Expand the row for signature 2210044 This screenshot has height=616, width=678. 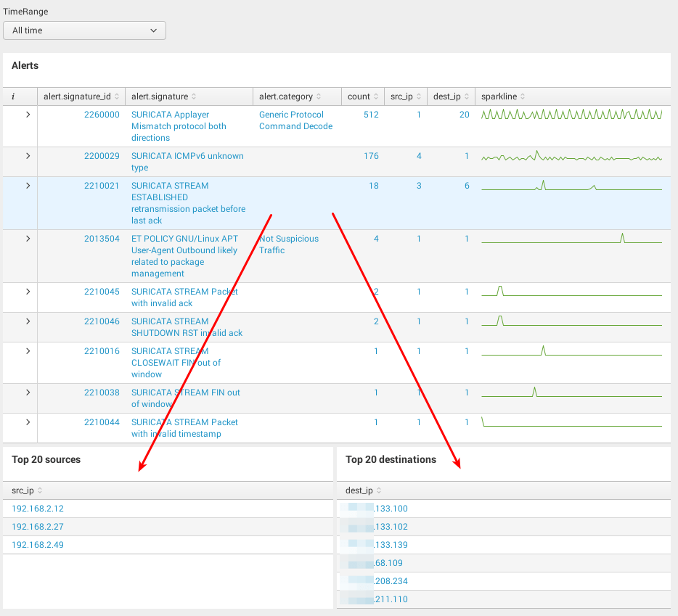[28, 422]
